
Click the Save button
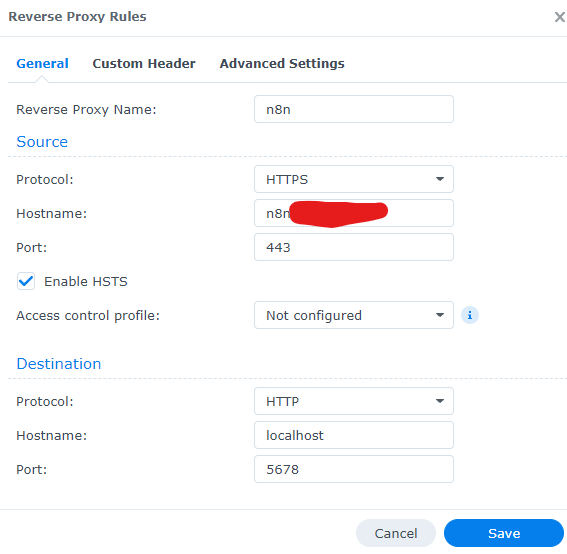[x=504, y=533]
